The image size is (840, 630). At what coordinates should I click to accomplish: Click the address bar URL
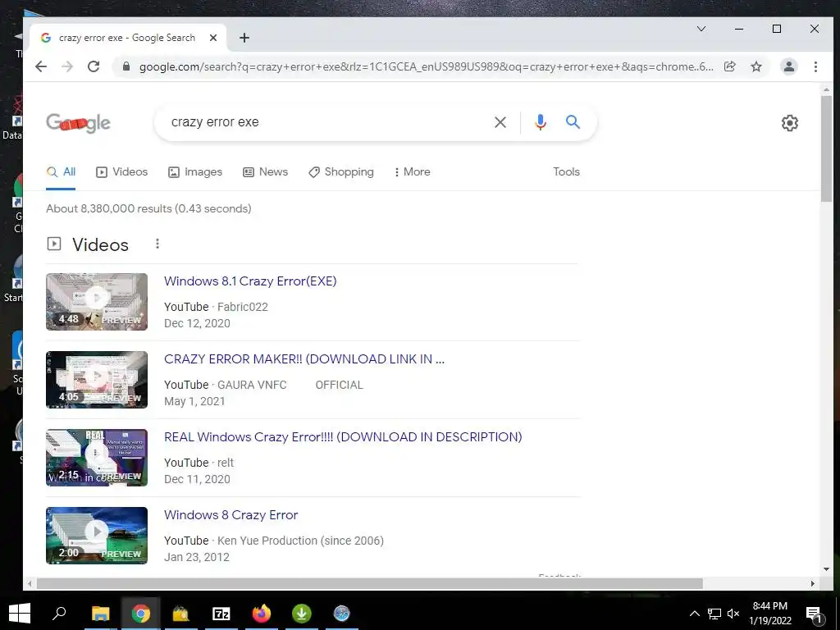point(426,66)
